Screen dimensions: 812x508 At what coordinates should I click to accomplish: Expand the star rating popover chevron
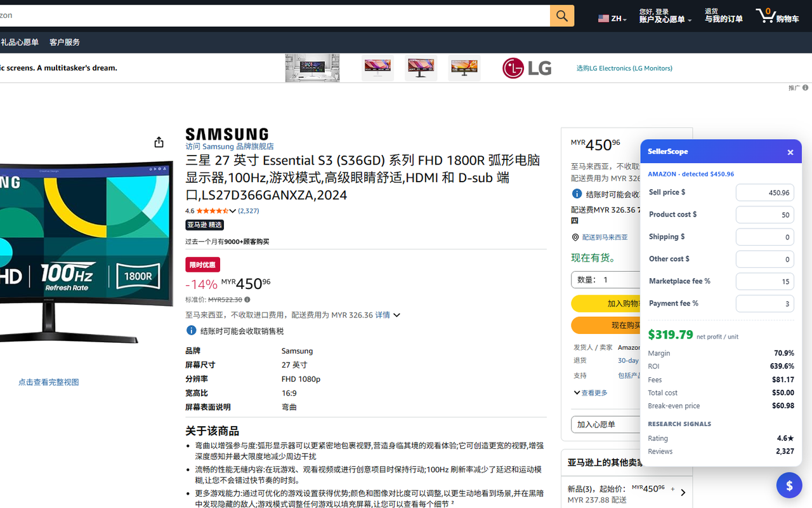coord(232,211)
